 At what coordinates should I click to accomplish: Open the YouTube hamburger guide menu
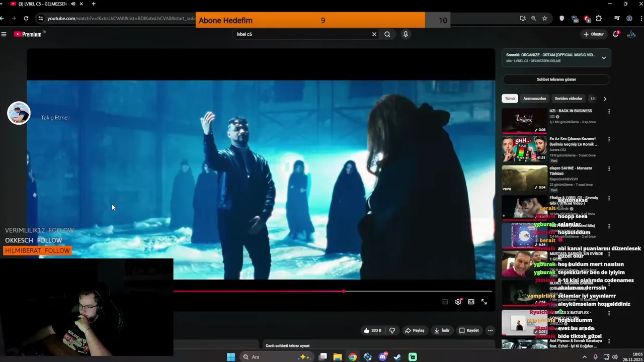click(4, 34)
